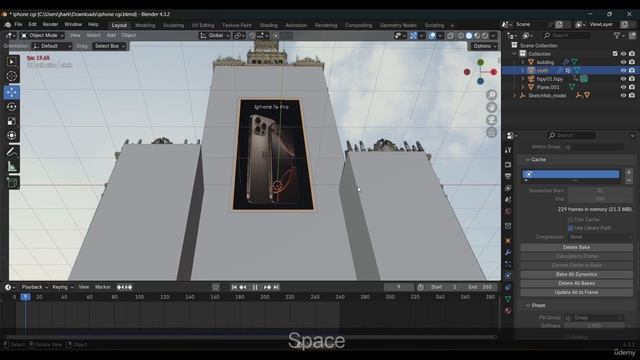
Task: Open the Tool properties tab
Action: pyautogui.click(x=508, y=150)
